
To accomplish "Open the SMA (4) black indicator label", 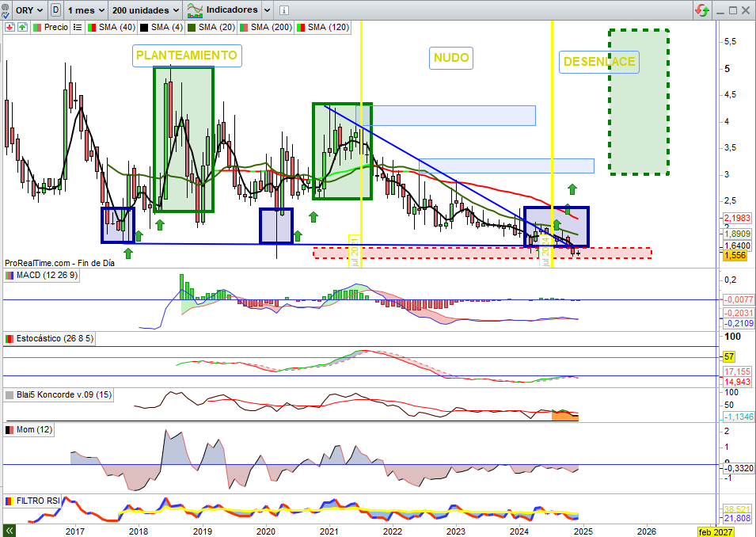I will click(x=162, y=28).
